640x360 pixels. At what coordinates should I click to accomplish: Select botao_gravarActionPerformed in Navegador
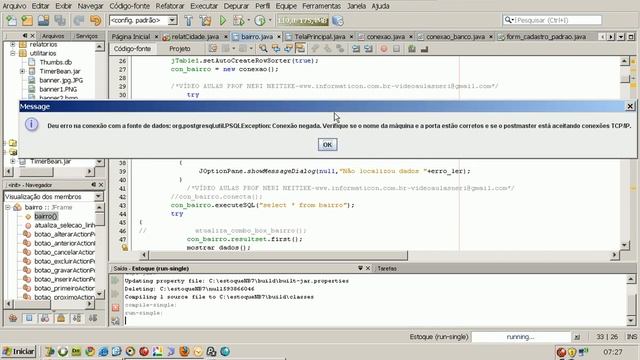click(x=64, y=270)
